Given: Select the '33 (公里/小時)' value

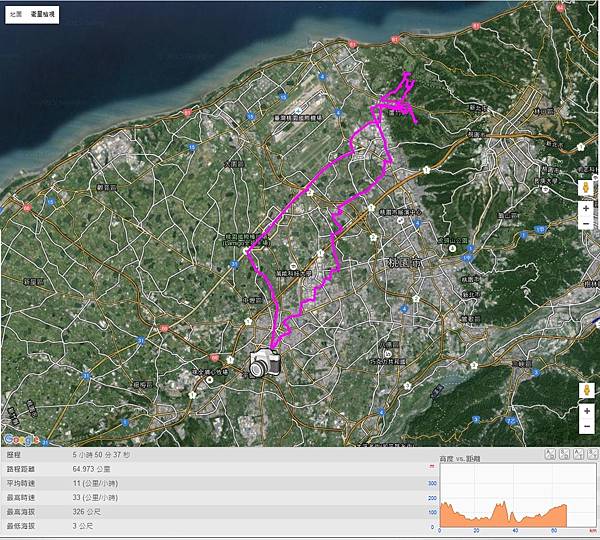Looking at the screenshot, I should [95, 498].
